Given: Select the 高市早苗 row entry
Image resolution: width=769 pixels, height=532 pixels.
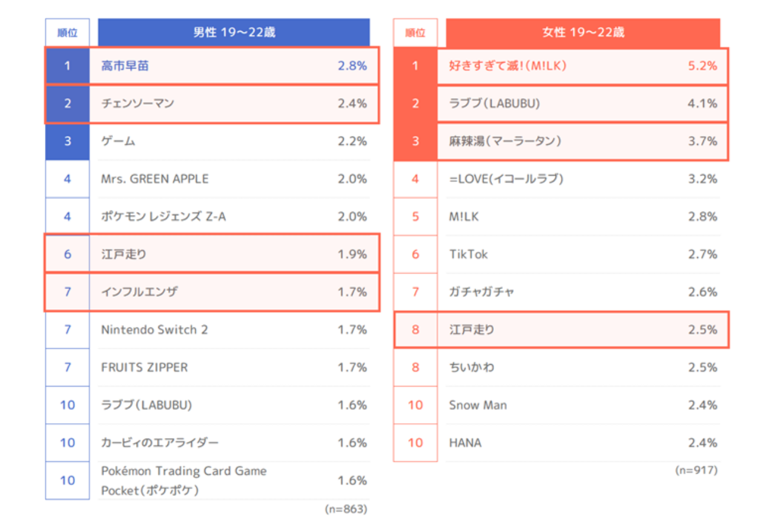Looking at the screenshot, I should pos(125,66).
